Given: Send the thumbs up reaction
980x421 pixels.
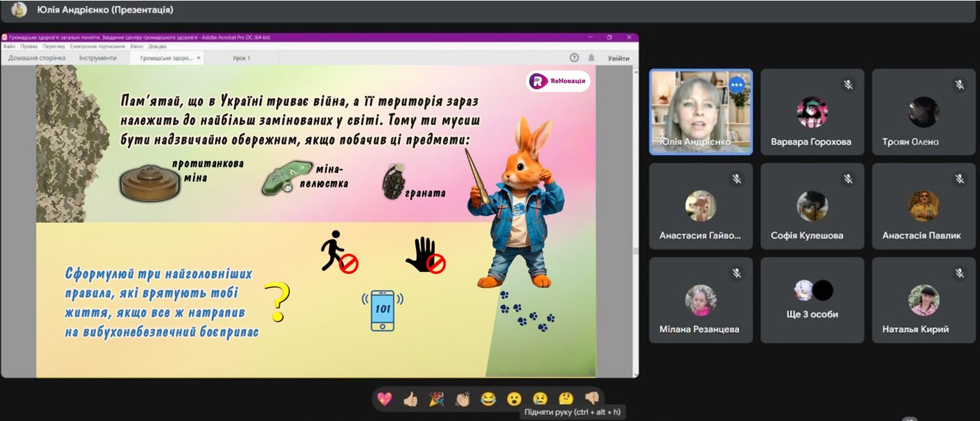Looking at the screenshot, I should 410,399.
